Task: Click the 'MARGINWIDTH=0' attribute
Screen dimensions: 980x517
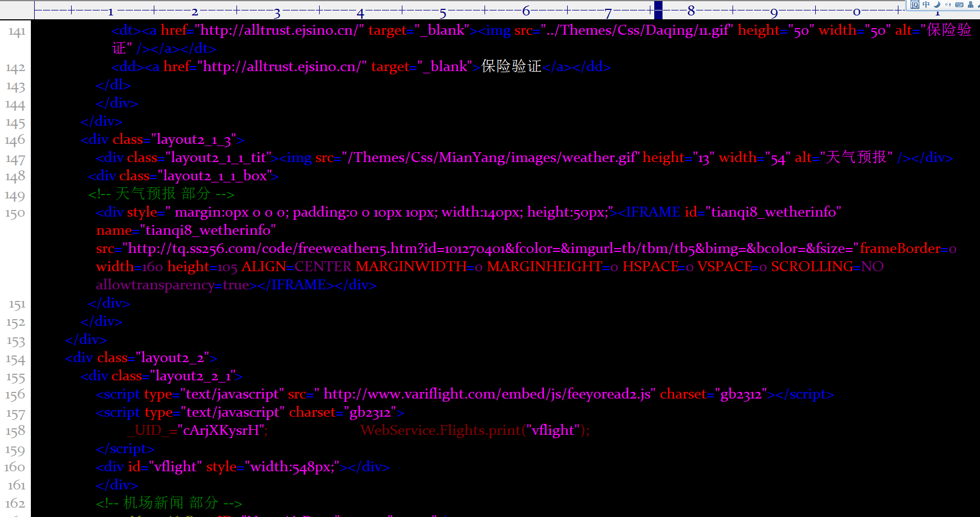Action: pos(419,267)
